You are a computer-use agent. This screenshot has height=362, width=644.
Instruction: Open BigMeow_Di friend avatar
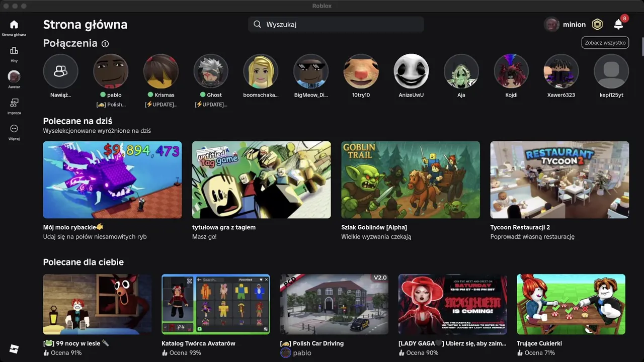point(311,71)
